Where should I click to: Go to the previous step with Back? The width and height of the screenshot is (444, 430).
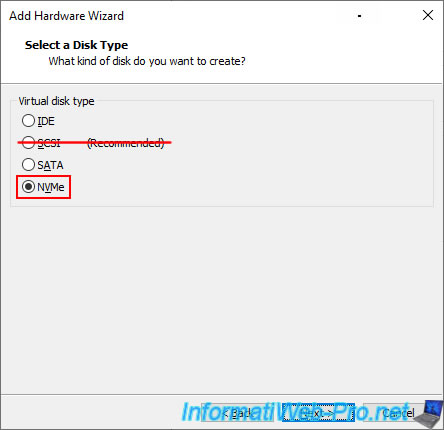(x=237, y=413)
